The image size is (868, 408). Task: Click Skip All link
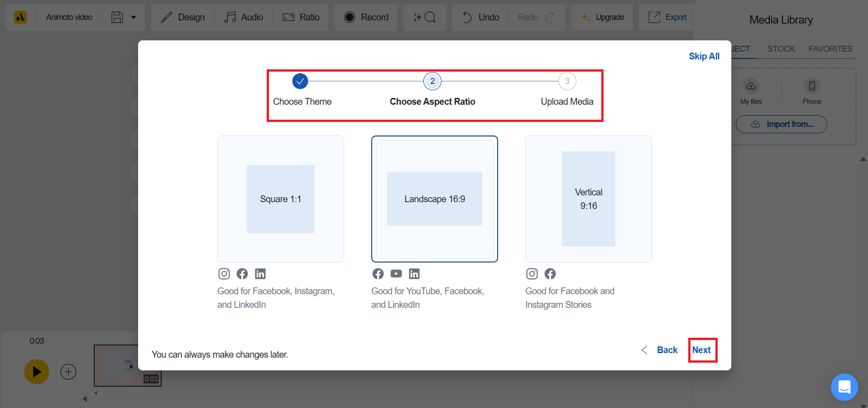[704, 56]
